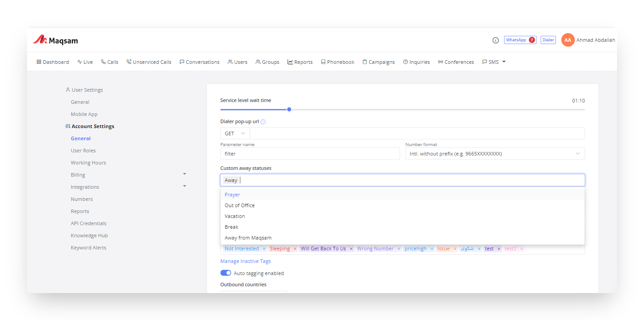The image size is (644, 320).
Task: Click the Dialer pop-up url info icon
Action: [x=263, y=122]
